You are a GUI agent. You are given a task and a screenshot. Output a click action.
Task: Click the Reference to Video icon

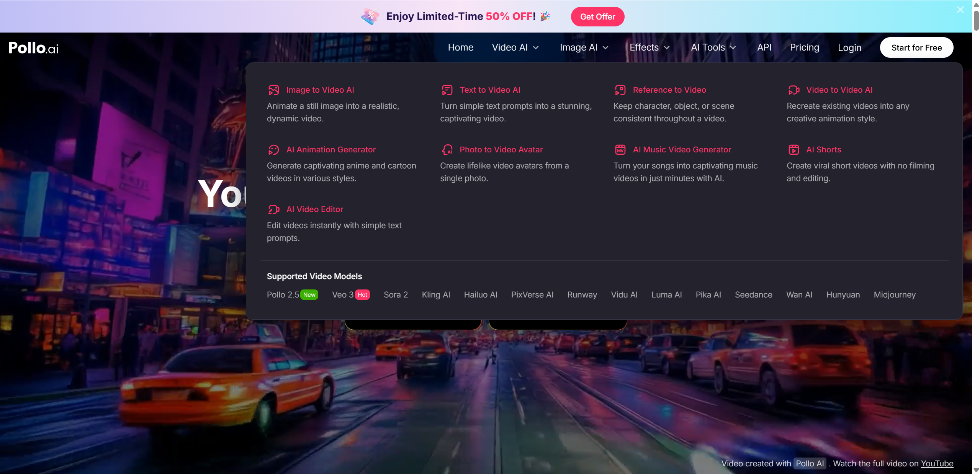click(x=620, y=90)
